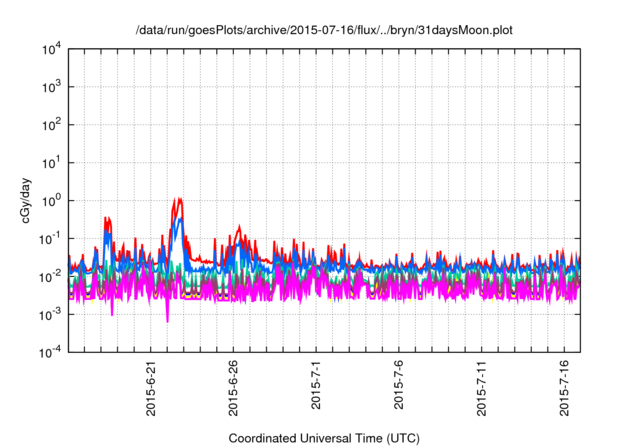Click the 10^3 y-axis tick label
This screenshot has height=448, width=640.
point(52,88)
